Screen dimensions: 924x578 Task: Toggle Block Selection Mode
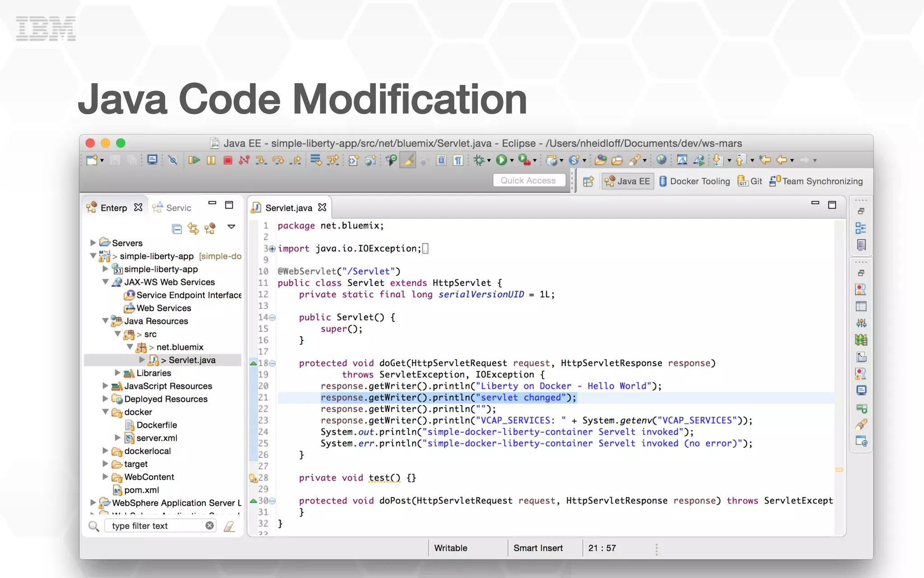[441, 160]
